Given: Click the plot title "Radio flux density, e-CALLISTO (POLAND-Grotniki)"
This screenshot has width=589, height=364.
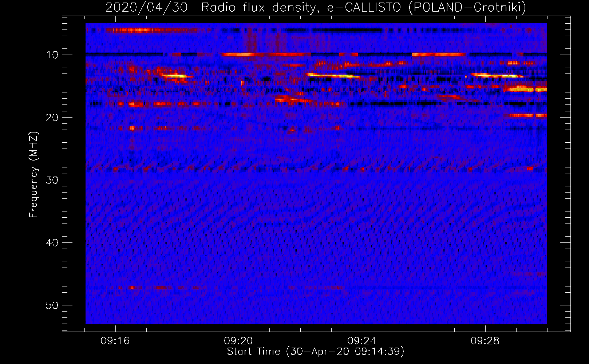Looking at the screenshot, I should tap(363, 7).
